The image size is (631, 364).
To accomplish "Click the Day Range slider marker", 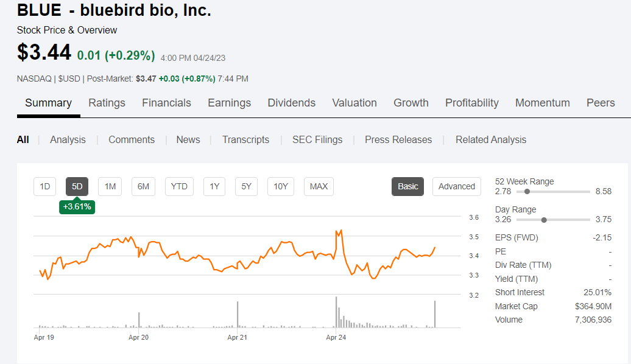I will 544,220.
